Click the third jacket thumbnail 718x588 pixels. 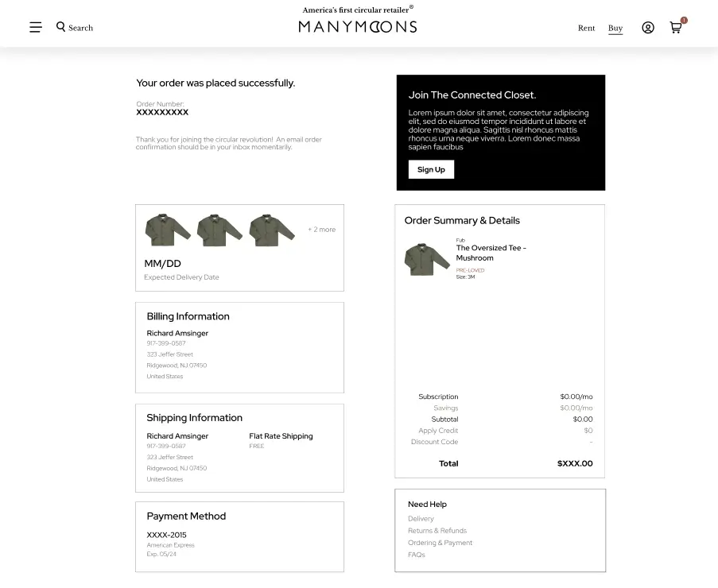tap(272, 230)
